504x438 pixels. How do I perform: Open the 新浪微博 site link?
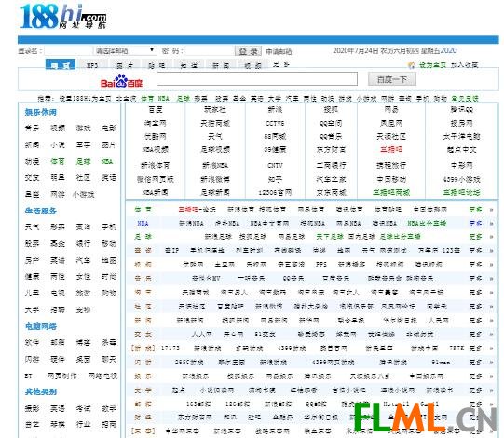[215, 179]
